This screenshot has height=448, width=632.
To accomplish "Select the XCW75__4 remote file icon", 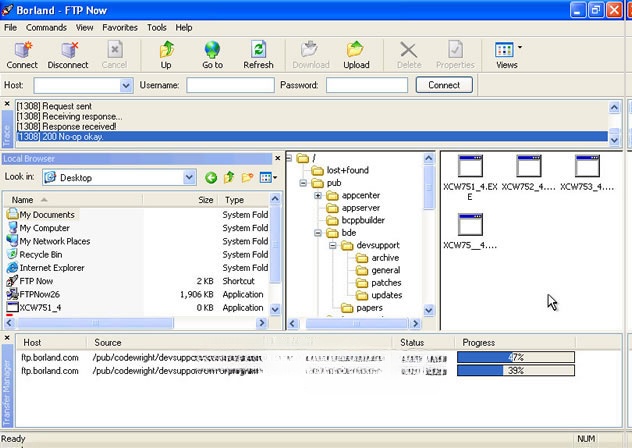I will pos(470,231).
